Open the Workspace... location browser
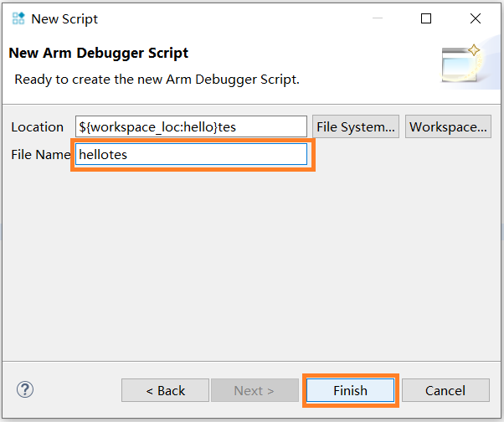 (448, 126)
